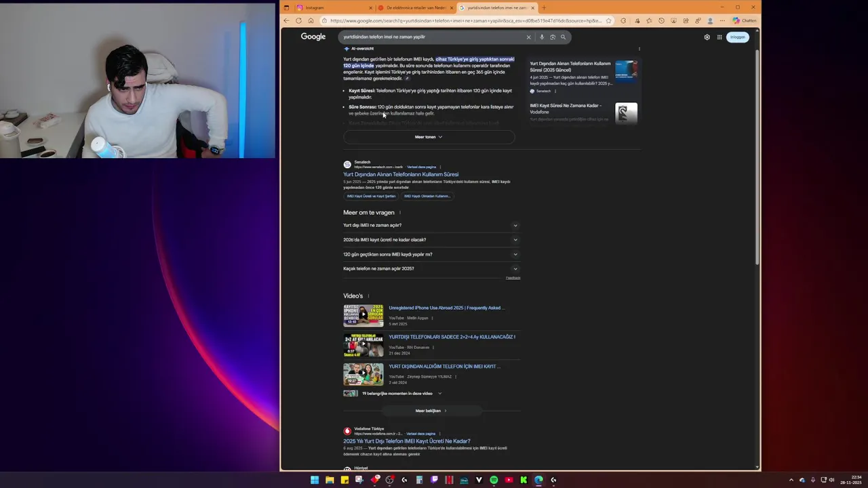Image resolution: width=868 pixels, height=488 pixels.
Task: Open sidebar card 'Yurt Dışından Alınan Telefonların Kullanım Süresi (2025 Güncel)'
Action: pos(583,75)
